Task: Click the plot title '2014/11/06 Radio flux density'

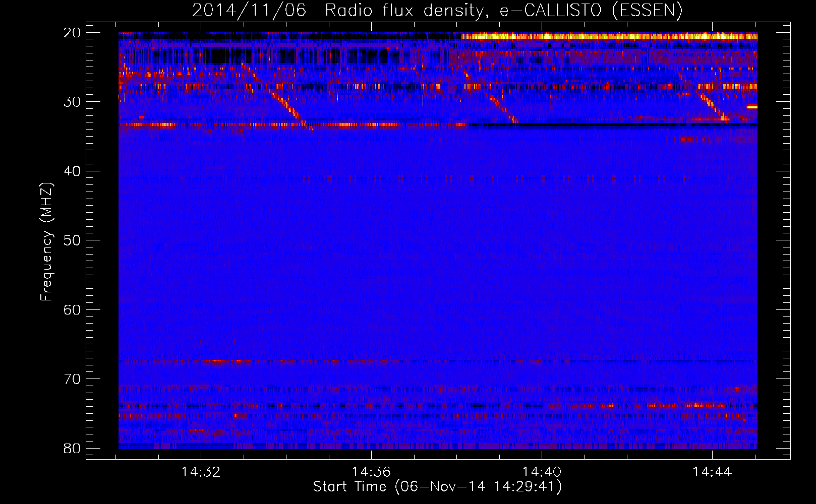Action: coord(437,10)
